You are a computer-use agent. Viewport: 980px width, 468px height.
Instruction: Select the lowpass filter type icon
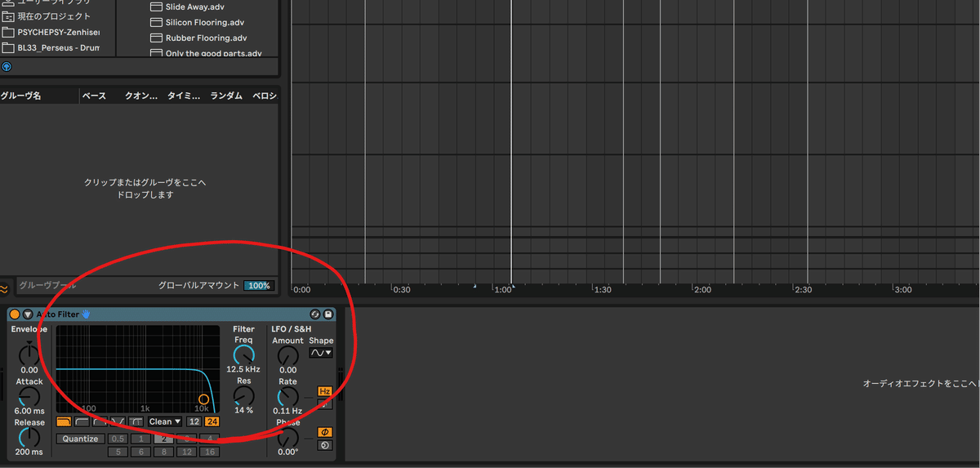point(65,421)
